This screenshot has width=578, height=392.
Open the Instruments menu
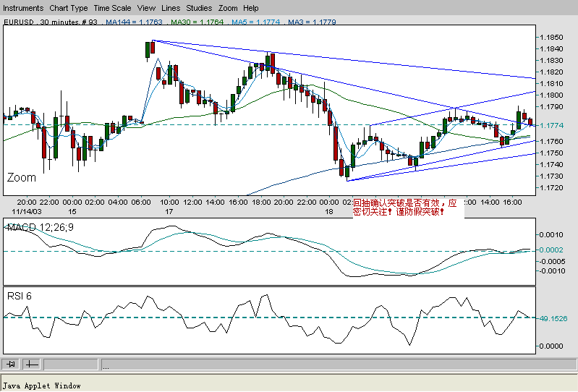coord(23,8)
